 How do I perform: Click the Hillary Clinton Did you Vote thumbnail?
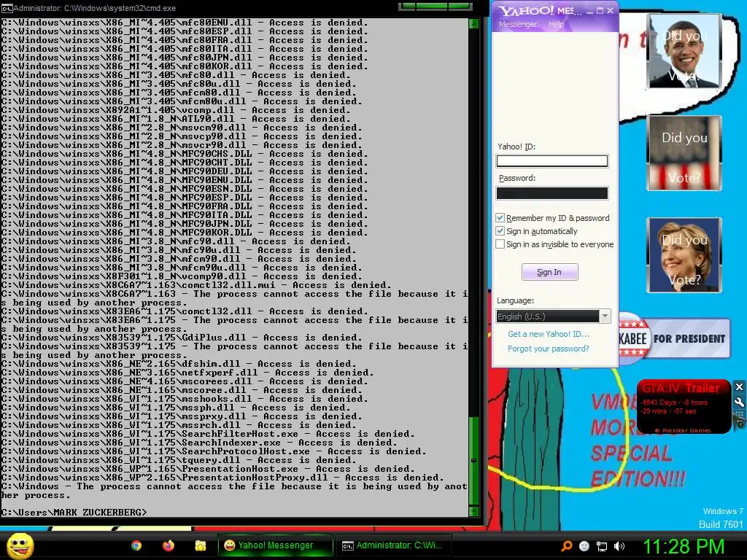point(684,255)
